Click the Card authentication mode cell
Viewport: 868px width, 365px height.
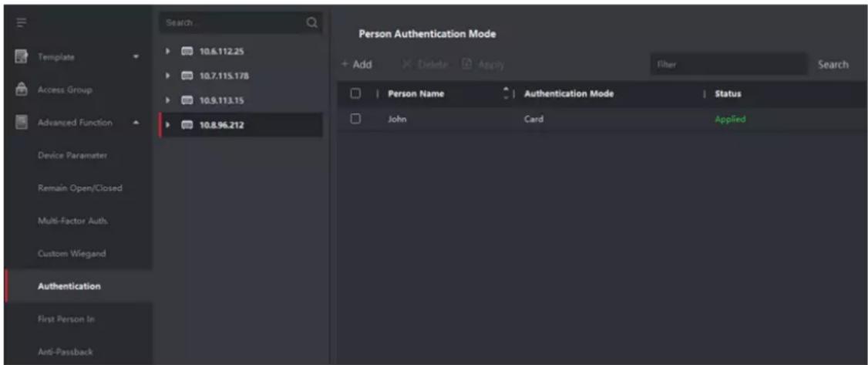[533, 119]
